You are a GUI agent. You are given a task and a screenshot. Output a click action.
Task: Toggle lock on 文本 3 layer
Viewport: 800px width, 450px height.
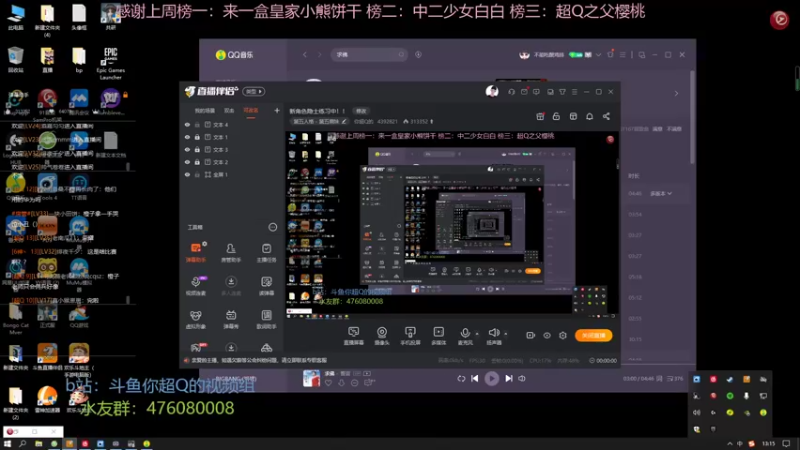197,149
